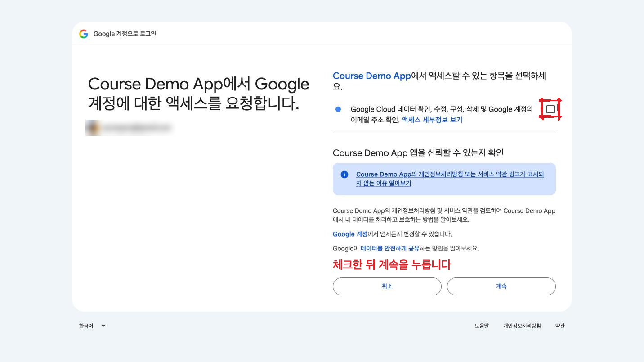Check the Google Cloud data access checkbox
Screen dimensions: 644x362
[x=550, y=109]
